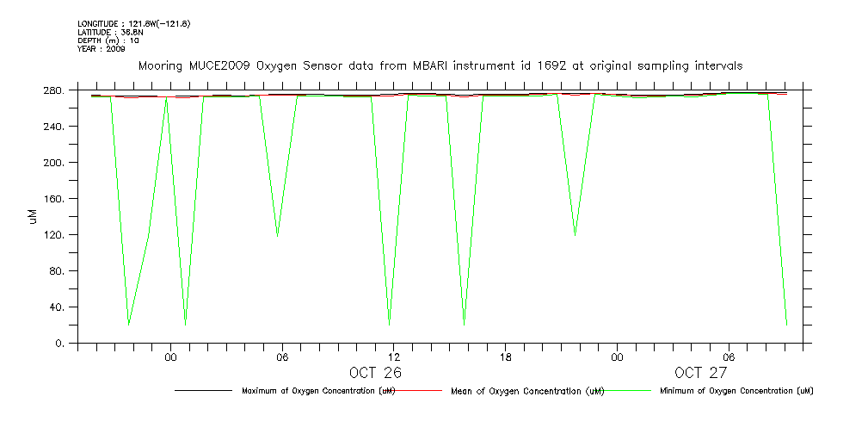Screen dimensions: 868x434
Task: Click the OCT 27 date label
Action: [701, 373]
